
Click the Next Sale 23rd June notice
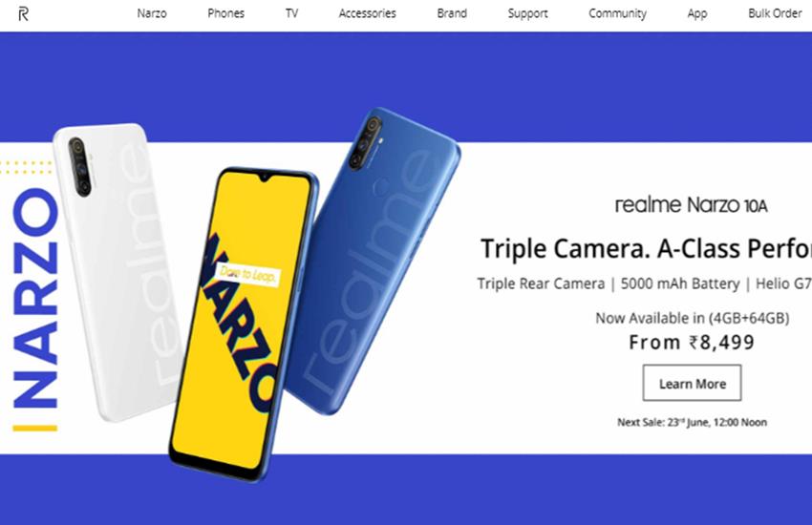click(692, 422)
